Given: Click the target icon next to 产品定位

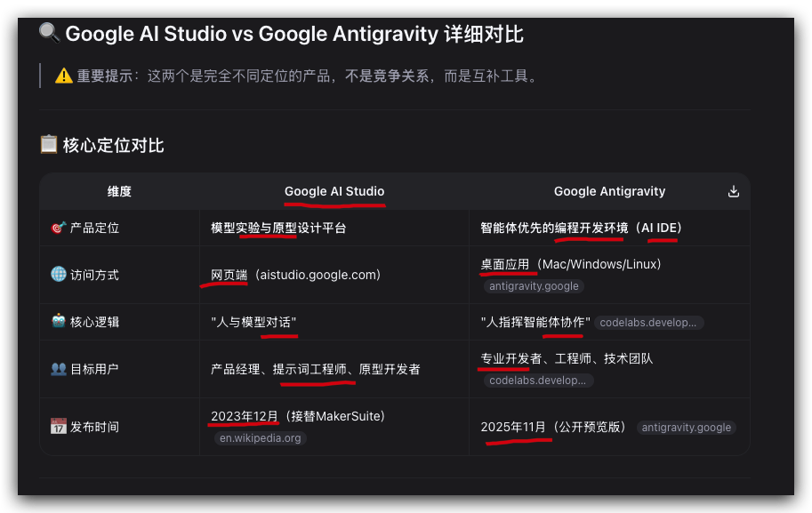Looking at the screenshot, I should (59, 228).
